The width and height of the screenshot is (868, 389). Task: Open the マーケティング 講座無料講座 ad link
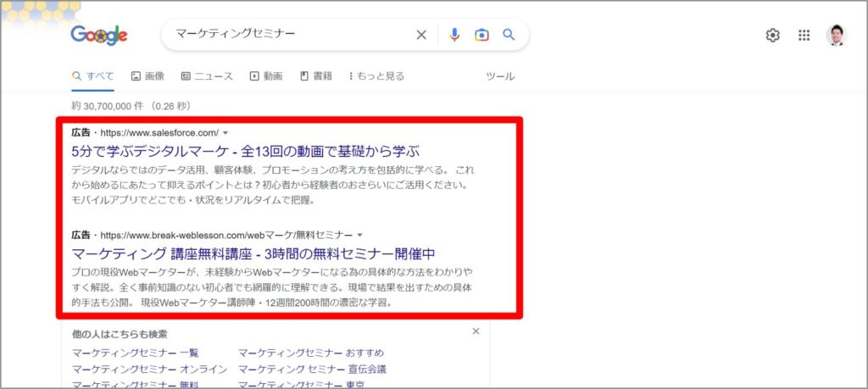pos(253,253)
